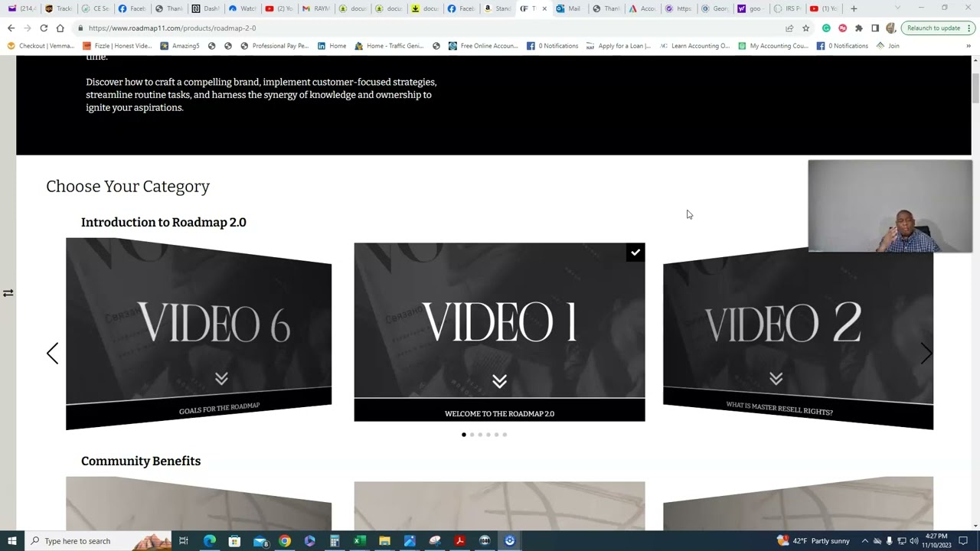Select the second carousel pagination dot
Screen dimensions: 980x551
(472, 435)
